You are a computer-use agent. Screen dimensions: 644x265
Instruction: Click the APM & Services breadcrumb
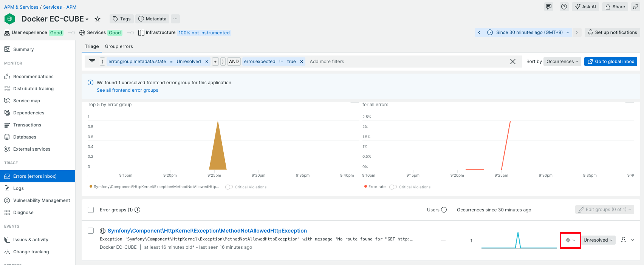tap(21, 7)
